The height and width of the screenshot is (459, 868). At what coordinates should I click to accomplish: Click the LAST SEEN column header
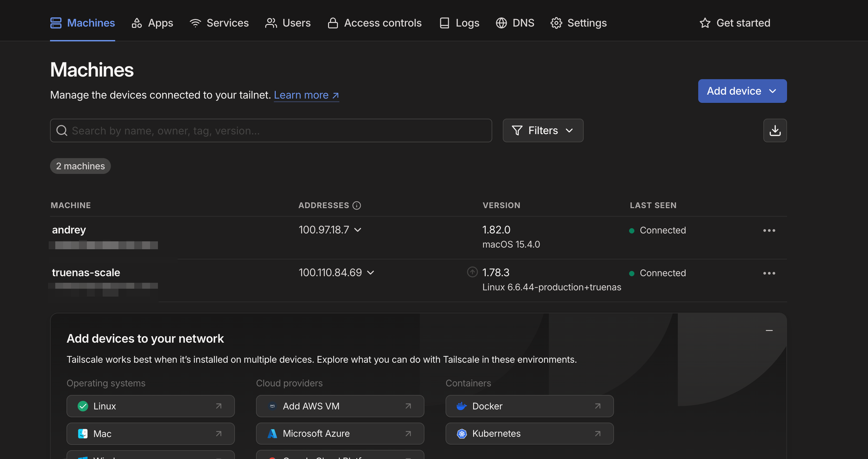pos(653,206)
